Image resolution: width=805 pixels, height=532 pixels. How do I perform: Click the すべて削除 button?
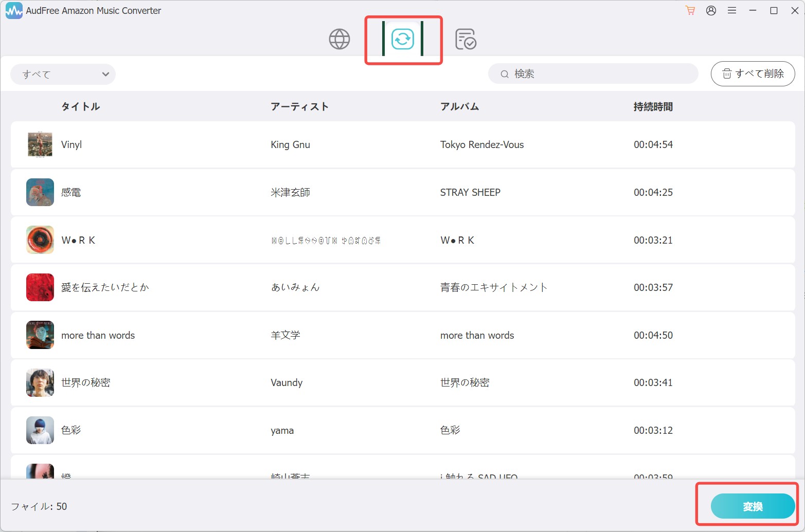[753, 74]
